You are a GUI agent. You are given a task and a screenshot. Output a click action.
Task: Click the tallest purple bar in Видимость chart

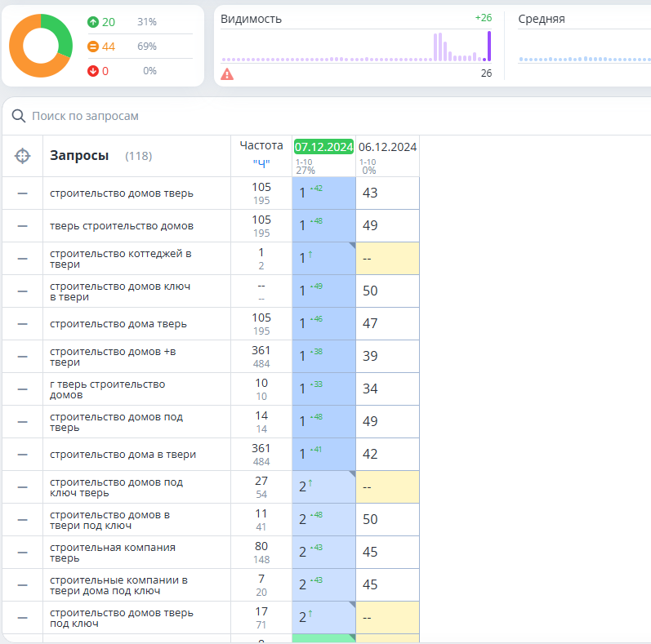coord(489,46)
